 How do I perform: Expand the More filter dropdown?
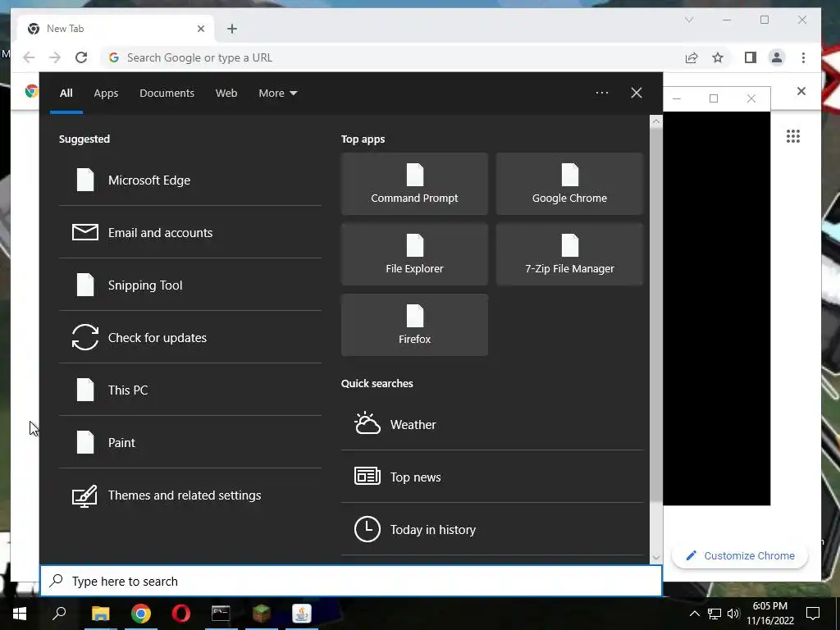pos(277,94)
